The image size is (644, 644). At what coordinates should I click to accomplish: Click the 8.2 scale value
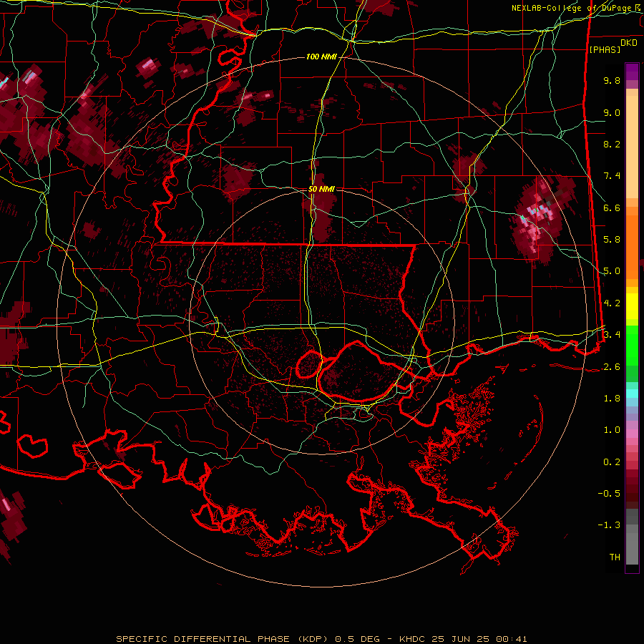[612, 144]
